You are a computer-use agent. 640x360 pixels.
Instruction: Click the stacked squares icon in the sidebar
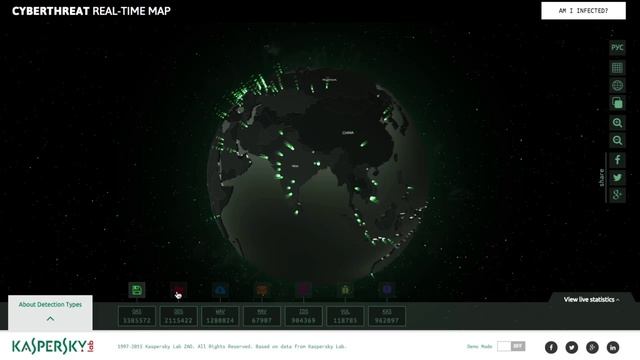click(x=617, y=103)
